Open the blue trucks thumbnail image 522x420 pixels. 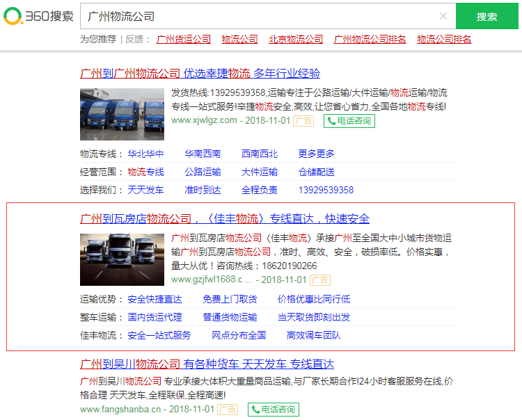[x=122, y=115]
